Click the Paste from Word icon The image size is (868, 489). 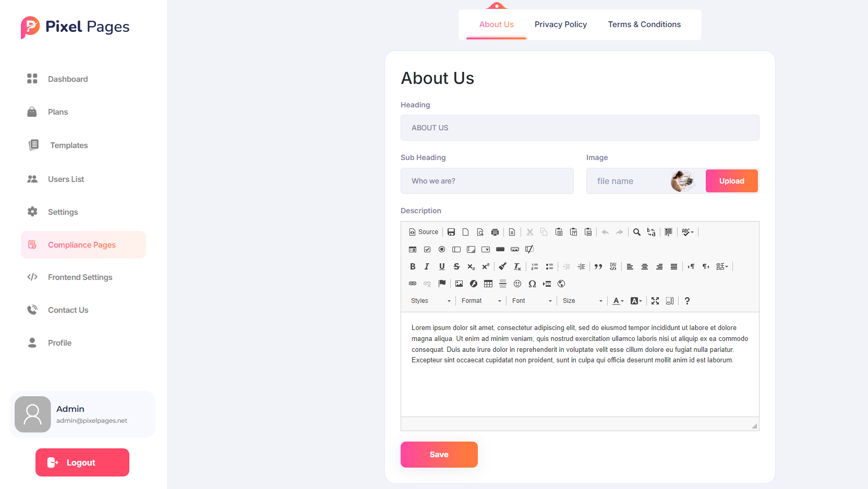point(588,232)
